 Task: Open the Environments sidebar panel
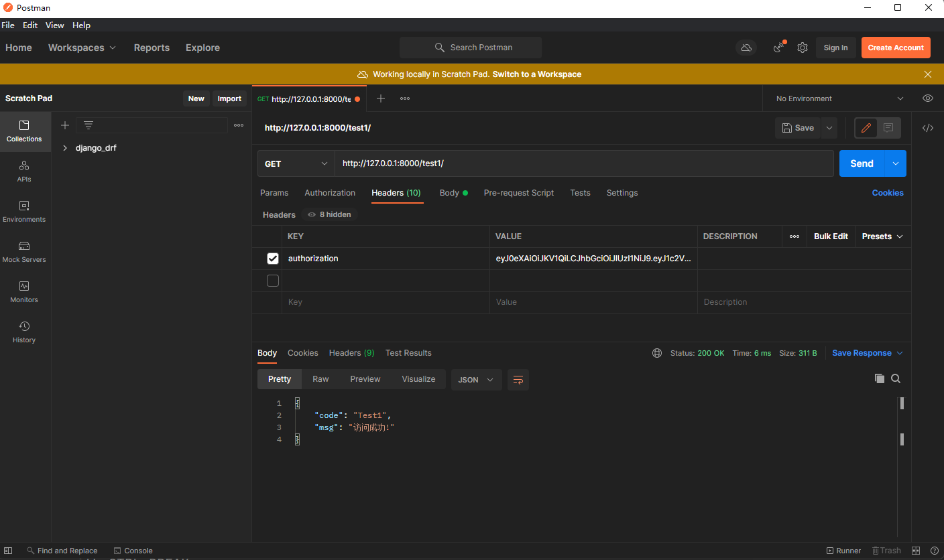pyautogui.click(x=24, y=212)
